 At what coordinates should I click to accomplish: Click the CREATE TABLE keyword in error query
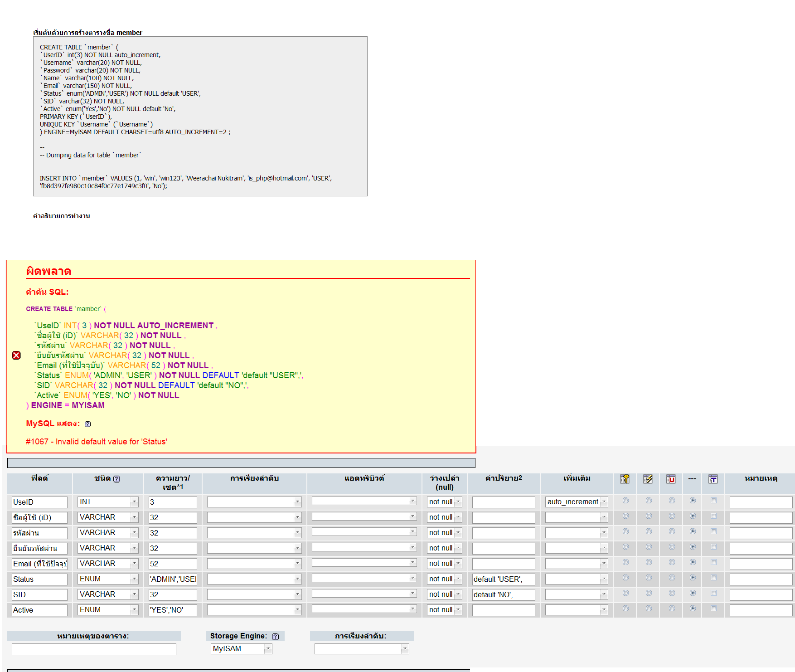tap(49, 309)
